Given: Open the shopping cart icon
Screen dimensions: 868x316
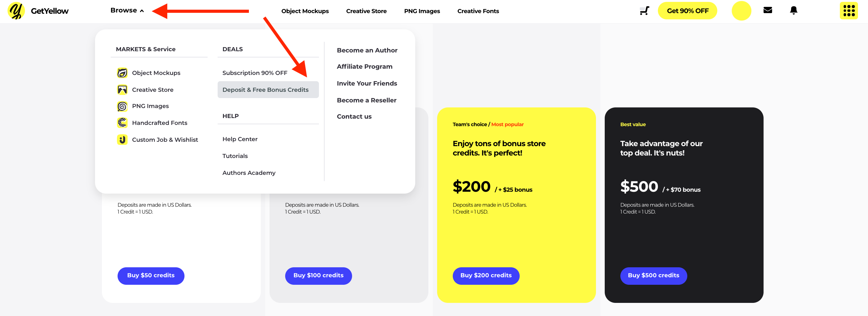Looking at the screenshot, I should click(x=644, y=11).
